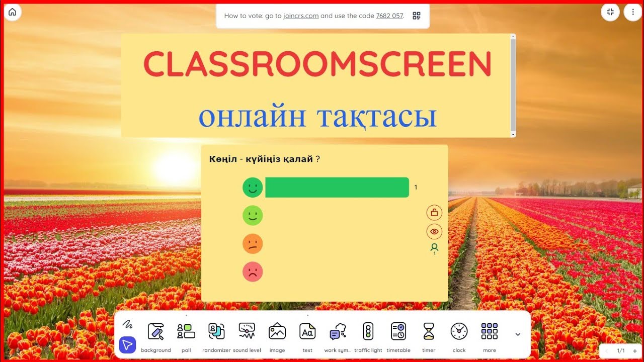Screen dimensions: 644x362
Task: Open the randomizer widget
Action: (x=216, y=337)
